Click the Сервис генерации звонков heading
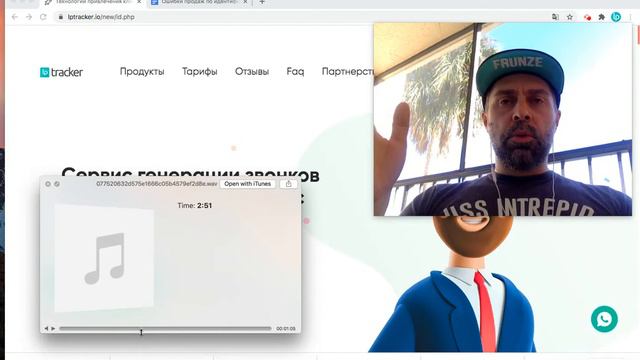This screenshot has width=640, height=360. 190,175
